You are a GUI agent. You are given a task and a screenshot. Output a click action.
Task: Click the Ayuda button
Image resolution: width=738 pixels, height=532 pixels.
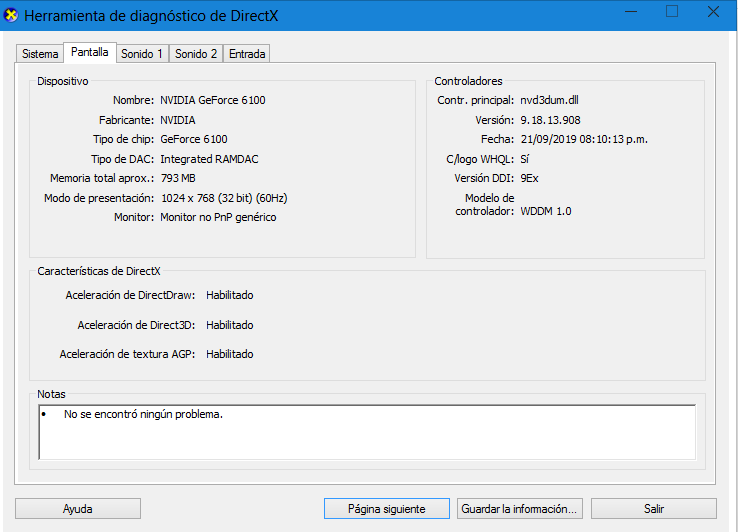point(78,509)
